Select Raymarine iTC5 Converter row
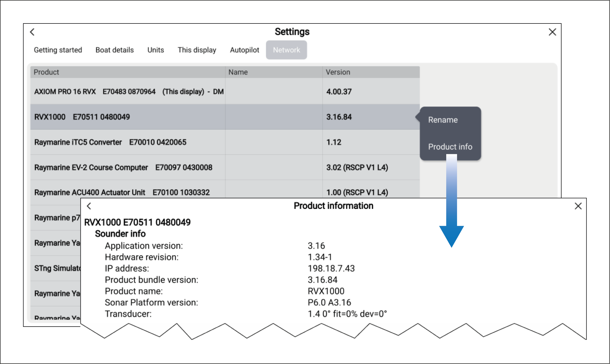The image size is (610, 364). pos(110,142)
